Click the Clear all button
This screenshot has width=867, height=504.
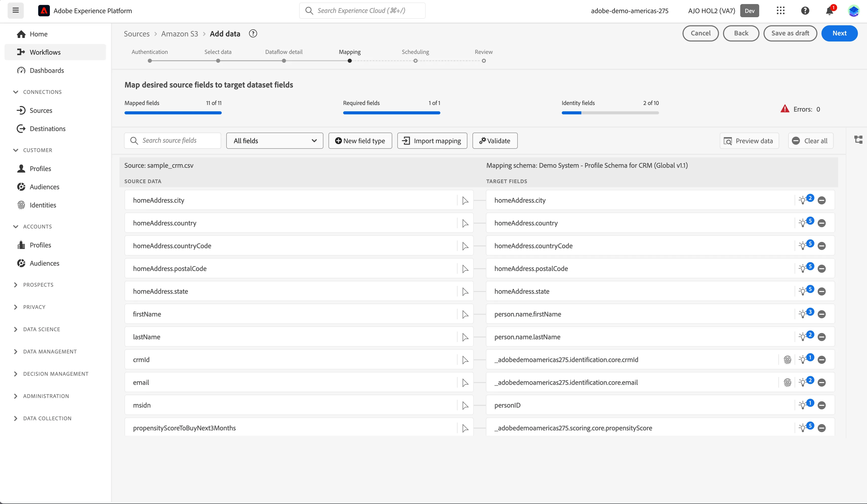[x=811, y=141]
